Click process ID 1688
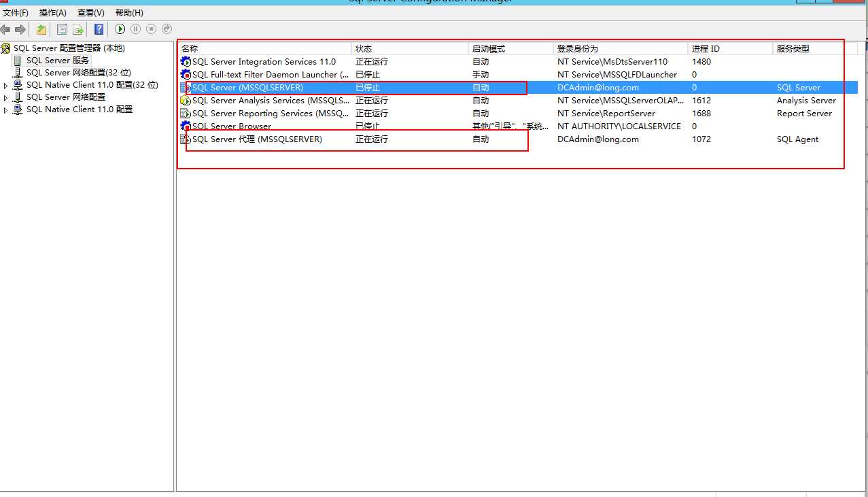 point(701,114)
